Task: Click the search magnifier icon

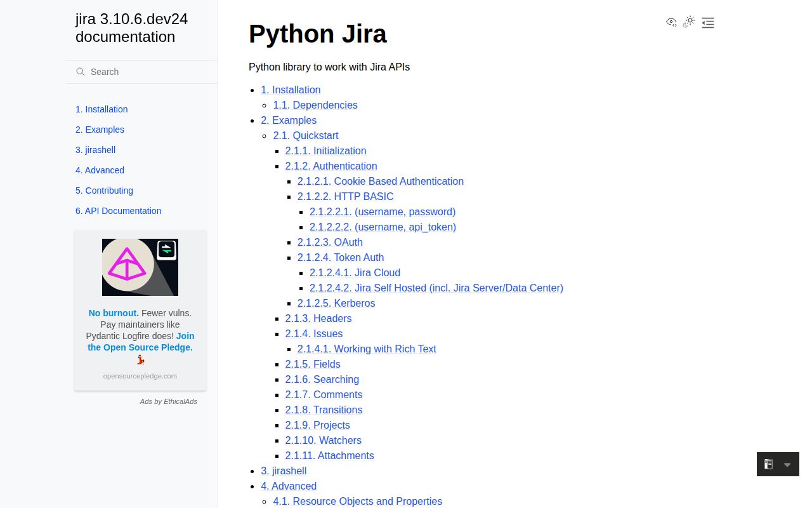Action: tap(81, 72)
